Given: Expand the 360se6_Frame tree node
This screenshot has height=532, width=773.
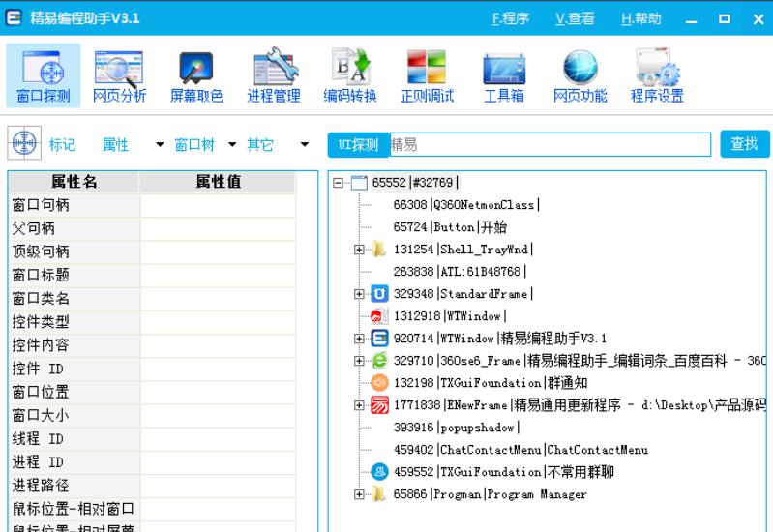Looking at the screenshot, I should click(359, 361).
